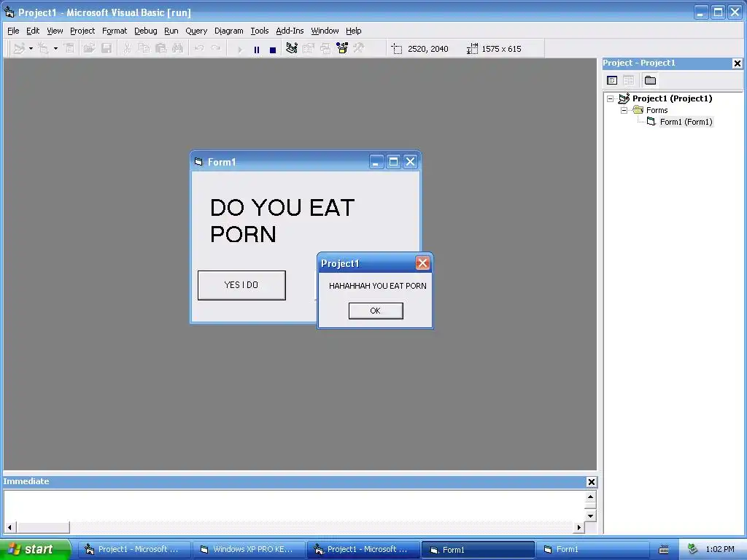747x560 pixels.
Task: Click the Form Layout Window icon
Action: click(325, 48)
